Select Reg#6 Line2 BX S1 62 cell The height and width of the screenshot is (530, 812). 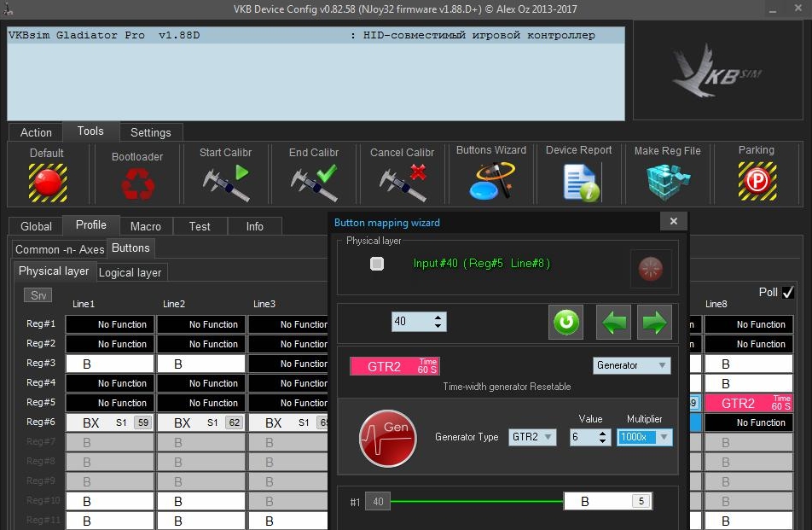201,422
